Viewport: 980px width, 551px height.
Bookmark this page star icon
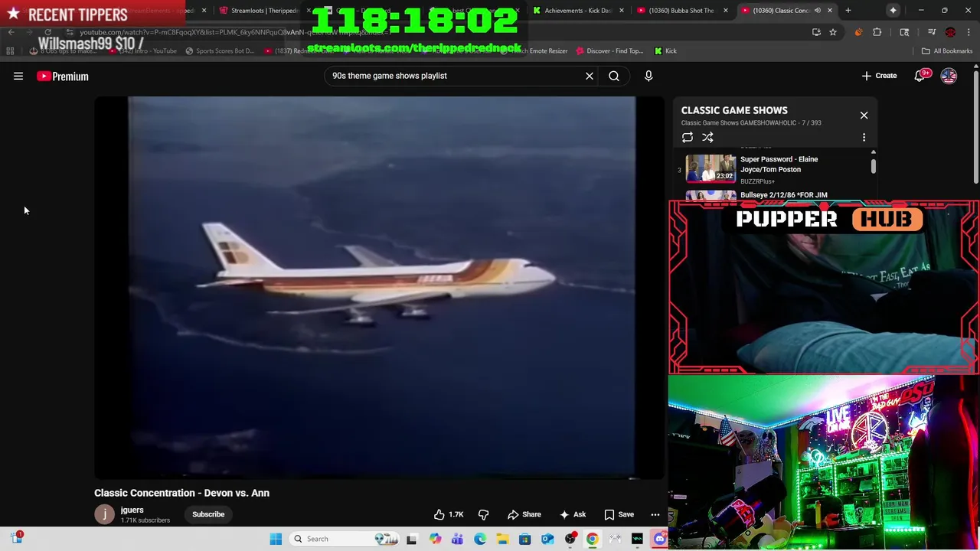[x=833, y=32]
